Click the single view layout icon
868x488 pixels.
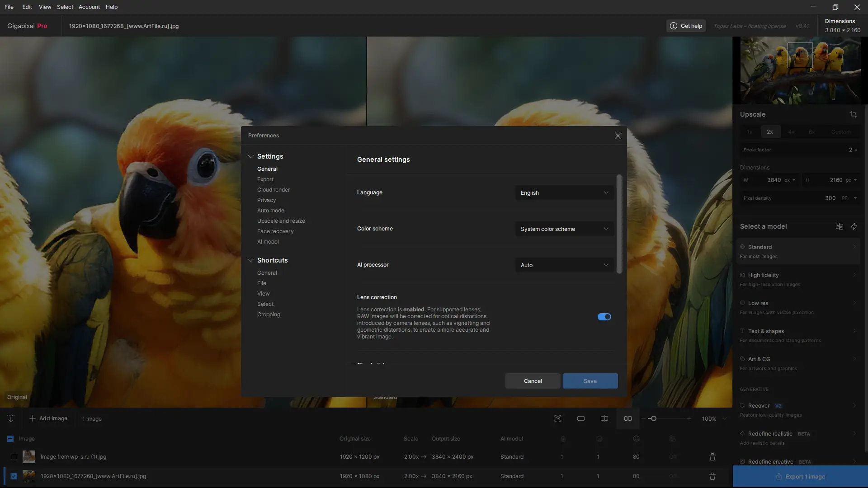click(x=581, y=418)
